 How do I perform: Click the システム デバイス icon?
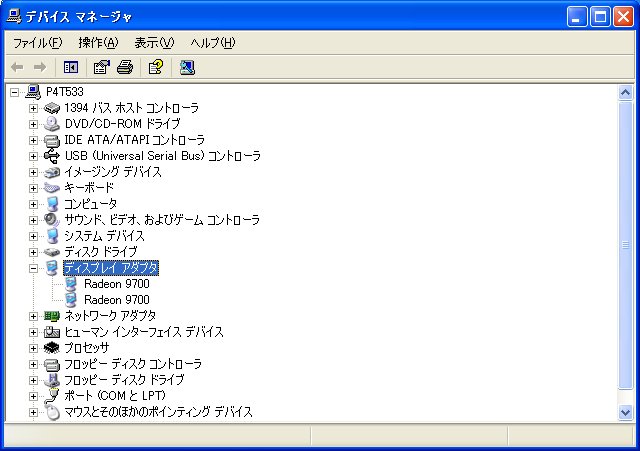pos(52,236)
